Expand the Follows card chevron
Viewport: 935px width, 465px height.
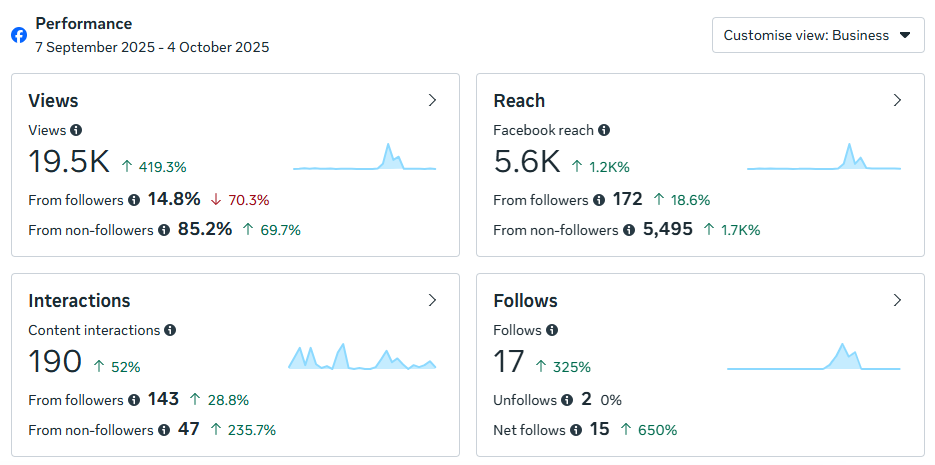tap(897, 300)
